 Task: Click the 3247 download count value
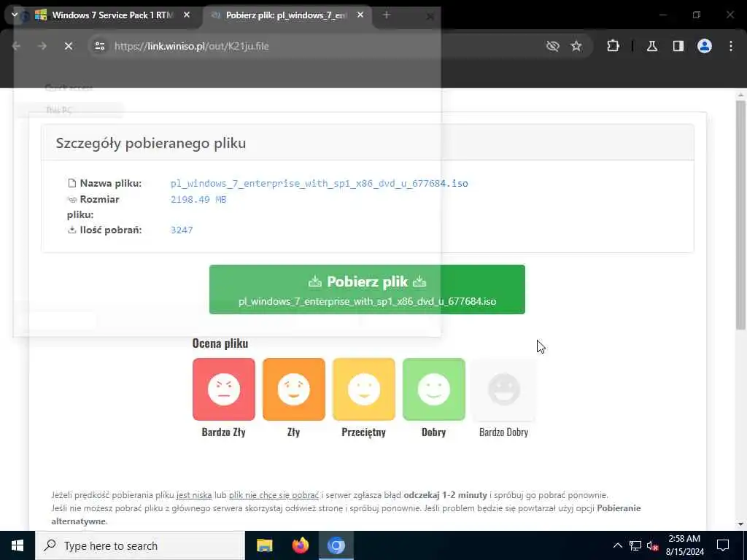click(182, 230)
